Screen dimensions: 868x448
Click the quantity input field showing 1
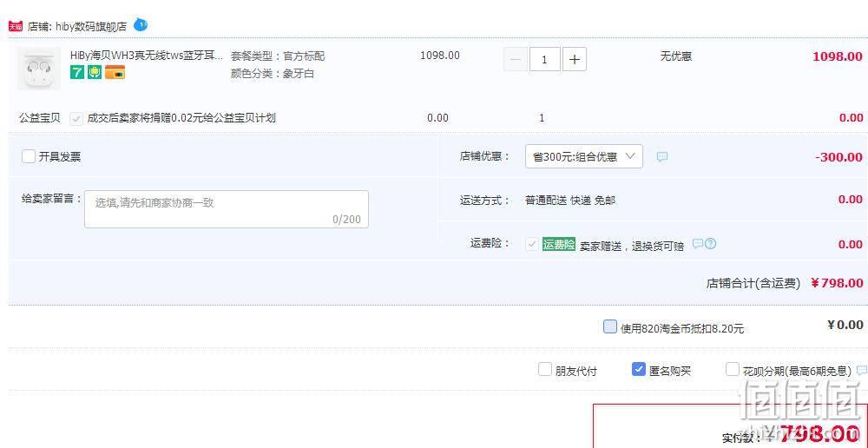point(545,59)
